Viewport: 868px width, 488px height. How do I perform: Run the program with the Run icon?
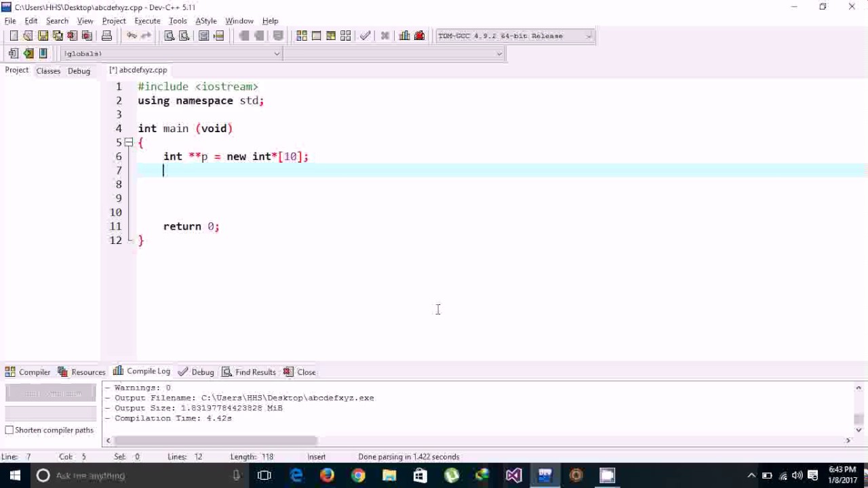click(316, 36)
